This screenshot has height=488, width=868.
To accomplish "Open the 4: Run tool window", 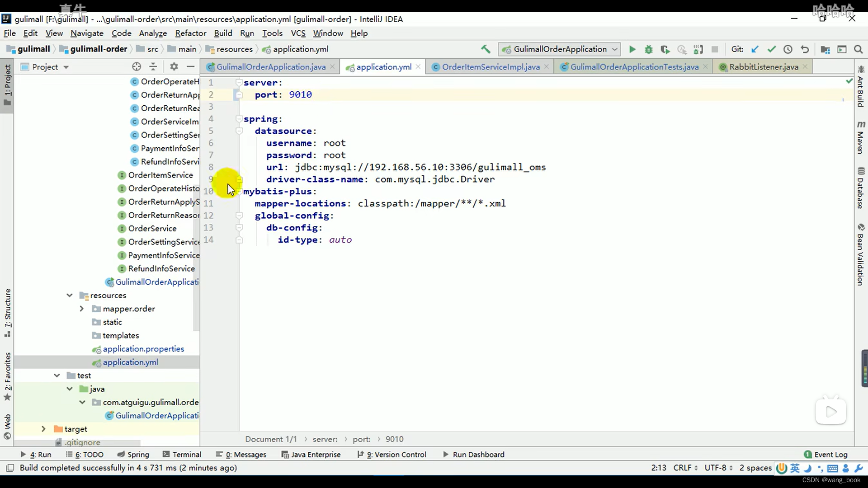I will [x=36, y=455].
